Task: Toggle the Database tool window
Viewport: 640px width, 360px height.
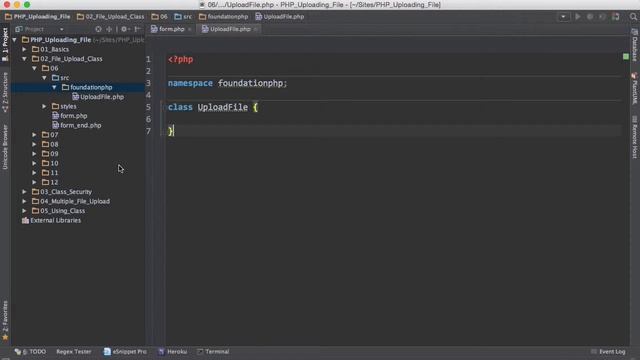Action: (x=635, y=45)
